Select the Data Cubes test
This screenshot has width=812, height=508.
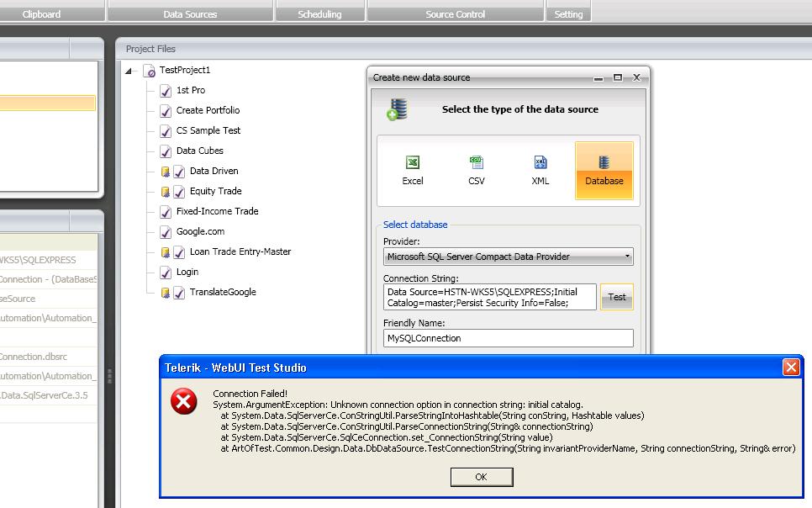point(200,151)
